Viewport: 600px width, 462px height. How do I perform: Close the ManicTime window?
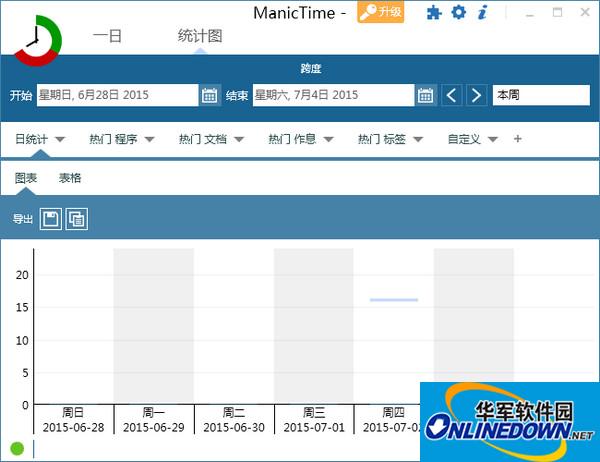point(585,12)
